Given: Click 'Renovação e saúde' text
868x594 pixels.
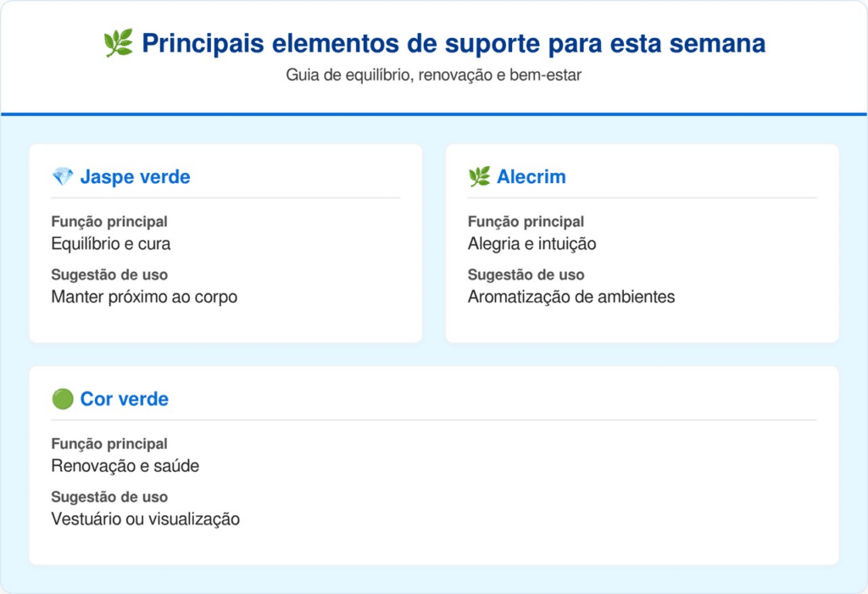Looking at the screenshot, I should point(125,466).
